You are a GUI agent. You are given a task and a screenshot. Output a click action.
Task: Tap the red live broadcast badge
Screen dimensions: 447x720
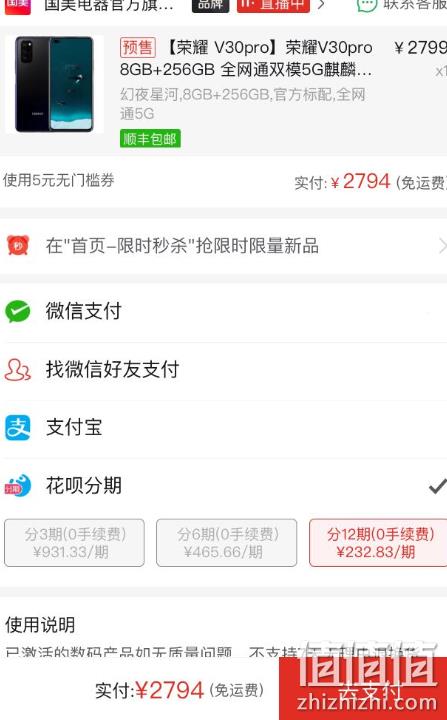coord(273,5)
